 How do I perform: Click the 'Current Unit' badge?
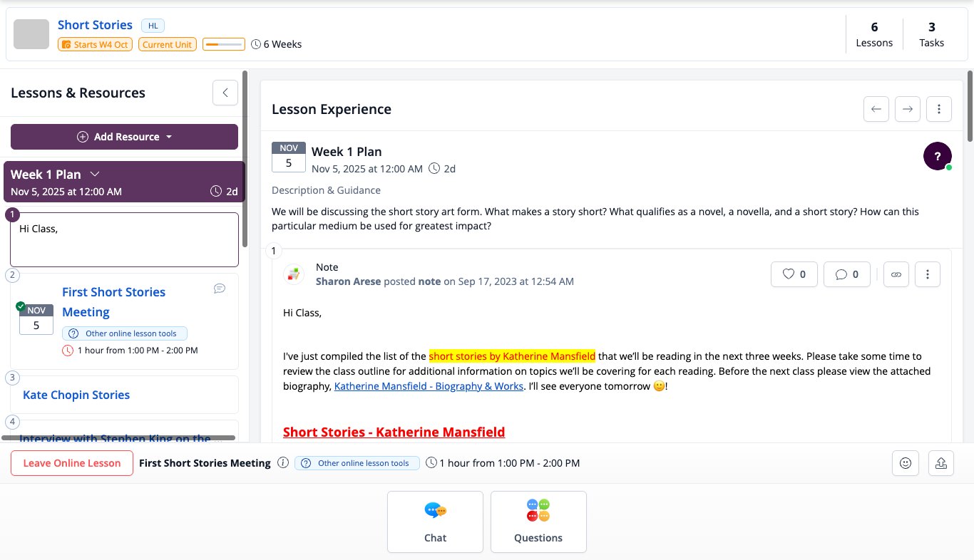(x=168, y=44)
